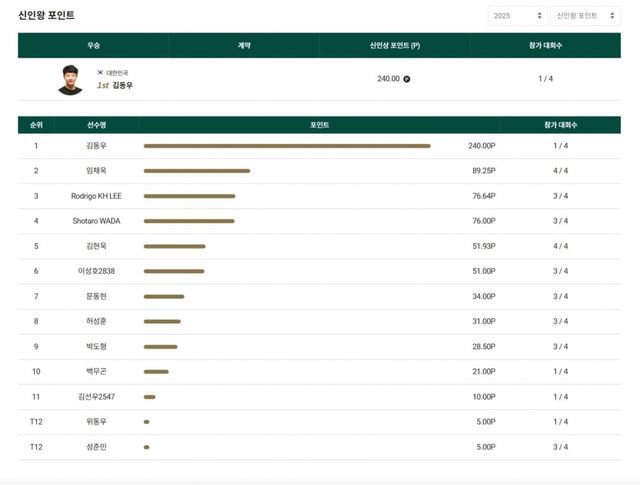Image resolution: width=640 pixels, height=485 pixels.
Task: Select player 성준민 in the last row
Action: (96, 447)
